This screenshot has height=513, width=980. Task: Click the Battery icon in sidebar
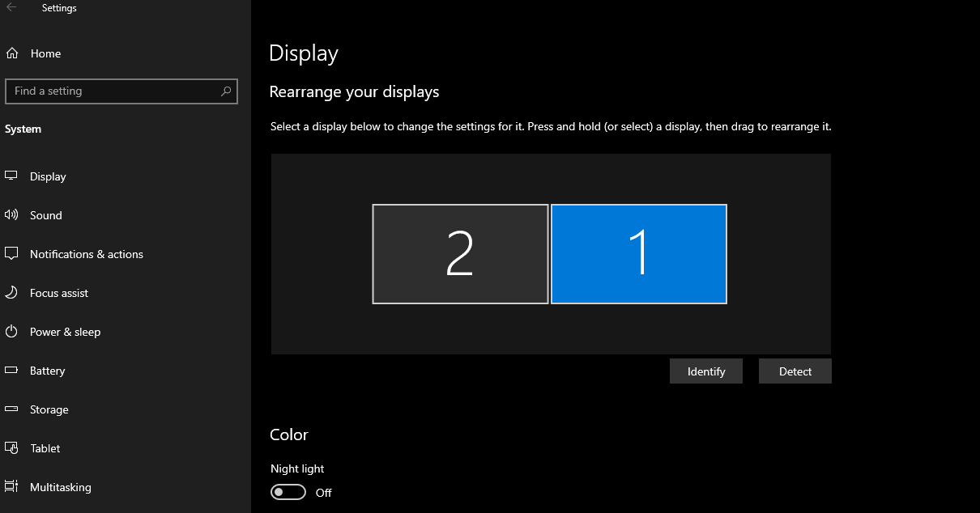[11, 371]
